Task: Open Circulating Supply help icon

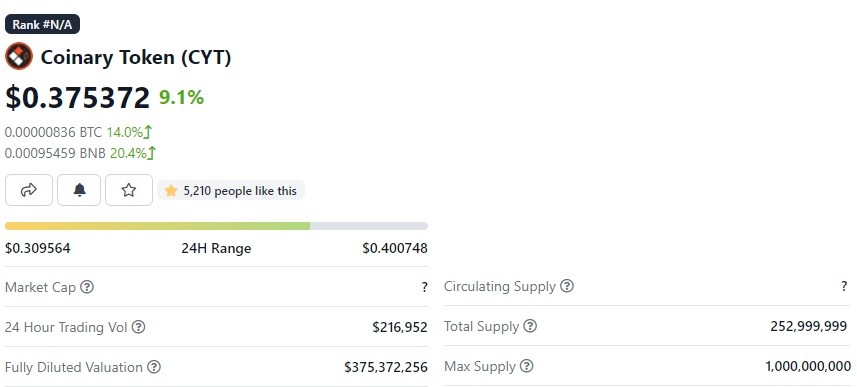Action: coord(567,286)
